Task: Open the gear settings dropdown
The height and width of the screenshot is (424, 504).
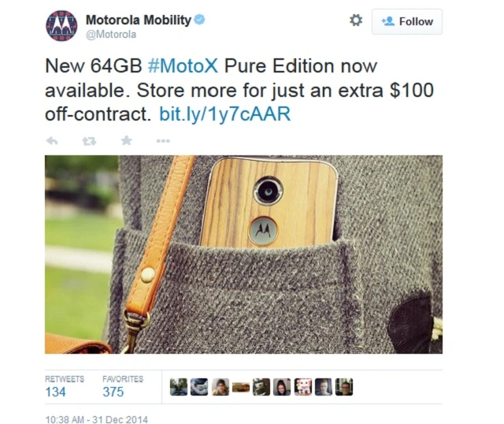Action: click(356, 20)
